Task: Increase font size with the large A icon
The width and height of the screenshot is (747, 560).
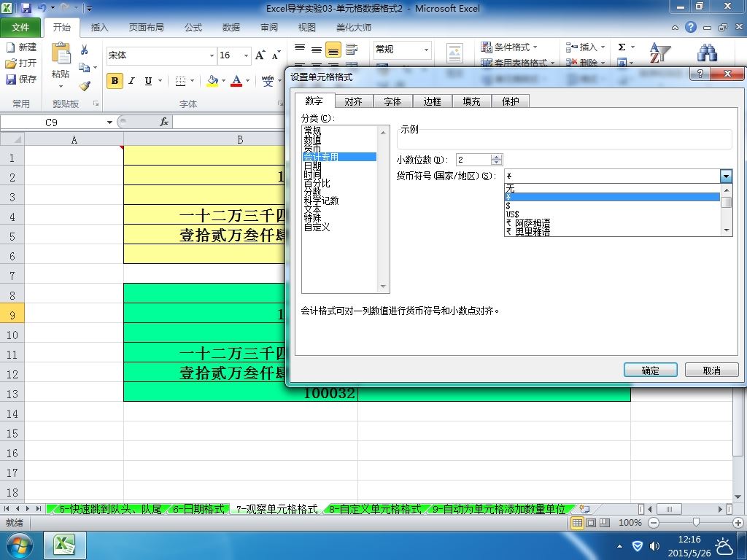Action: (x=260, y=55)
